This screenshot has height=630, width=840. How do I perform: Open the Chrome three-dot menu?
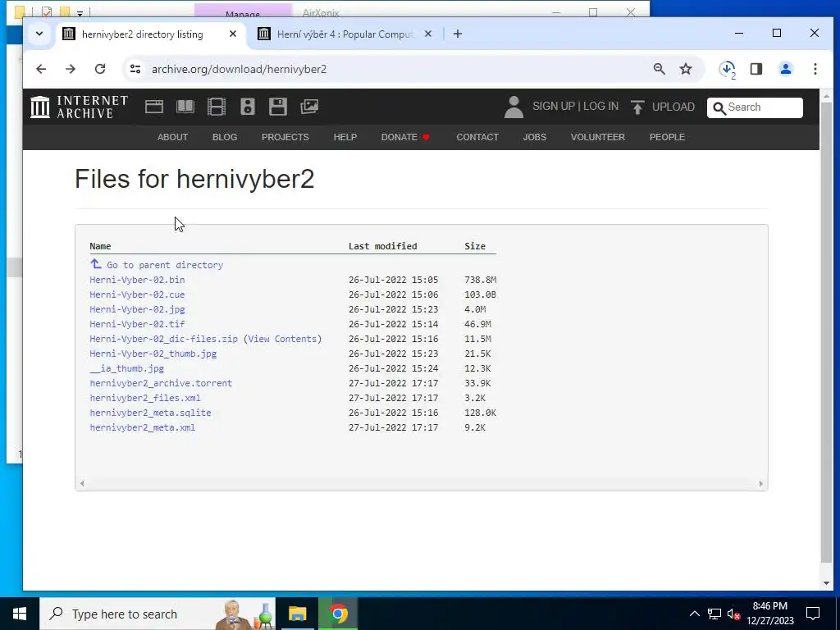tap(815, 69)
